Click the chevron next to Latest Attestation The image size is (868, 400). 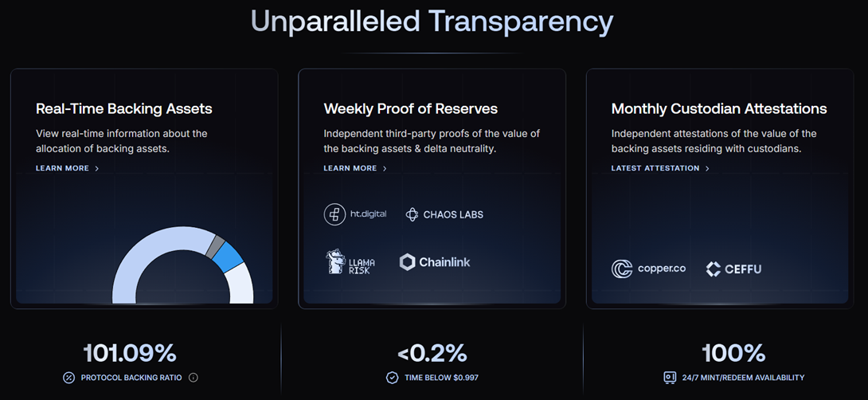pos(707,168)
